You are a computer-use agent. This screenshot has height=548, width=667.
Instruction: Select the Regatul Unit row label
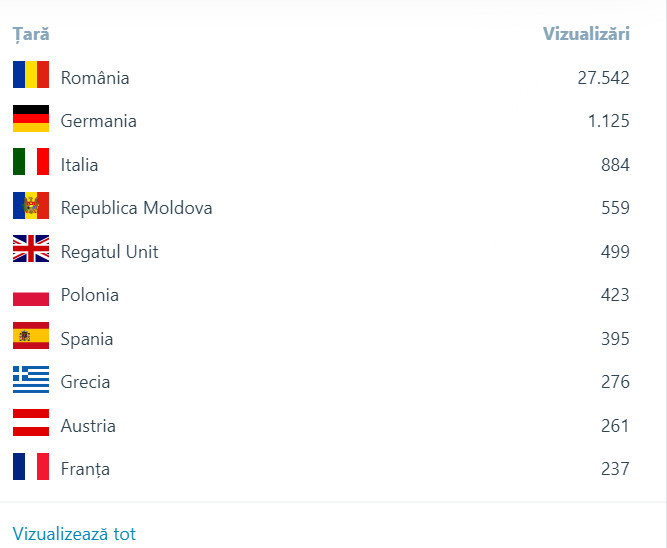[x=109, y=252]
